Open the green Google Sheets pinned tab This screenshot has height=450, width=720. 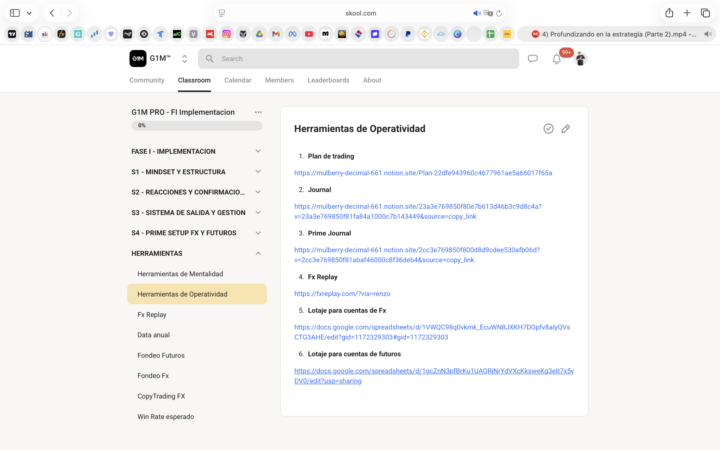490,34
